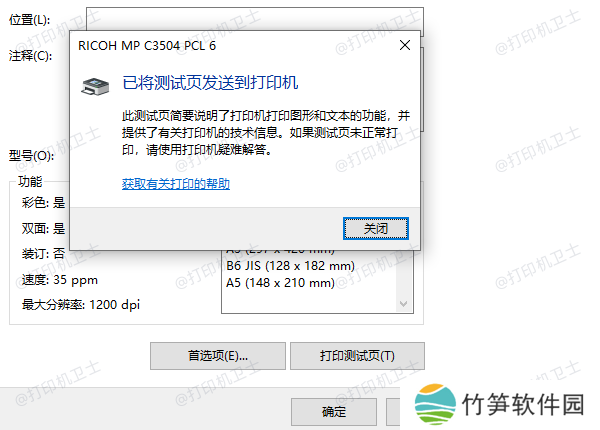Open the 获取有关打印的帮助 link
The width and height of the screenshot is (600, 430).
pos(176,184)
